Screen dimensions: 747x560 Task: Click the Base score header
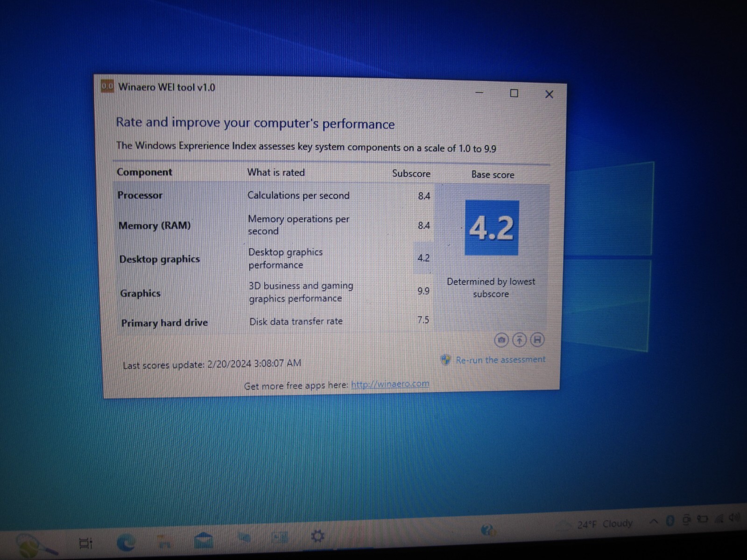493,175
